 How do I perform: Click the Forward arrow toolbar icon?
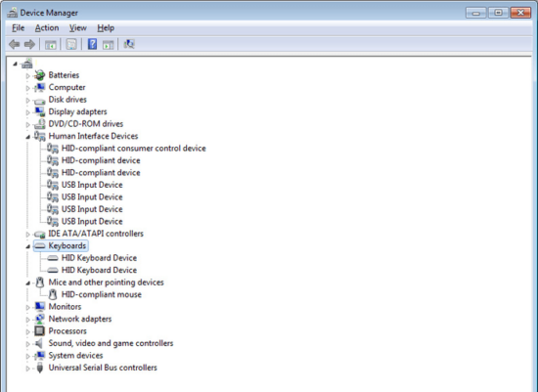click(29, 44)
